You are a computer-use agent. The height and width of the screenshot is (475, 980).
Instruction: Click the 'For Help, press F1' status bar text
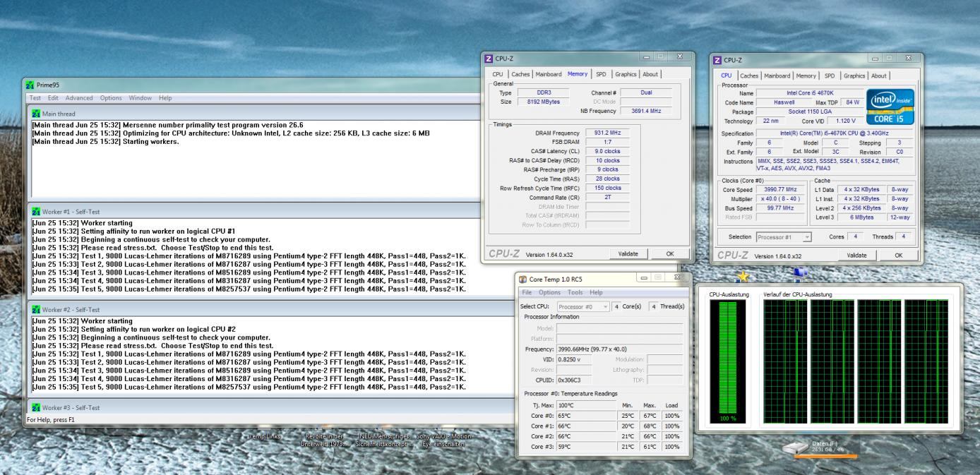click(x=51, y=420)
